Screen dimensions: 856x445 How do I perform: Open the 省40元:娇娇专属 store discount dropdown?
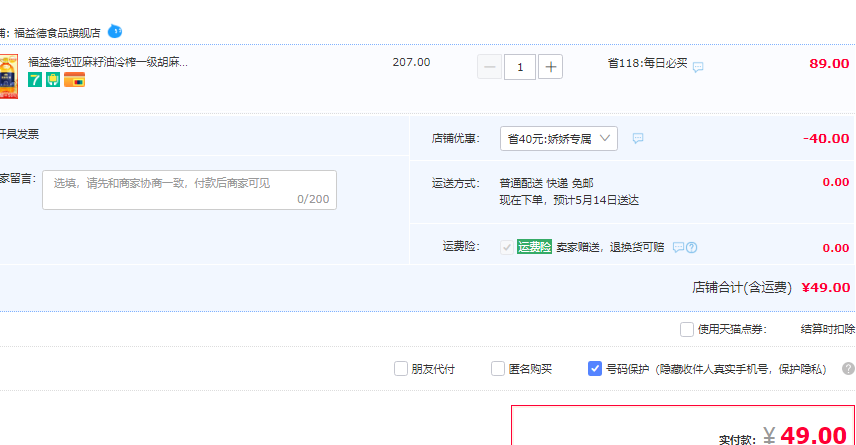click(558, 139)
